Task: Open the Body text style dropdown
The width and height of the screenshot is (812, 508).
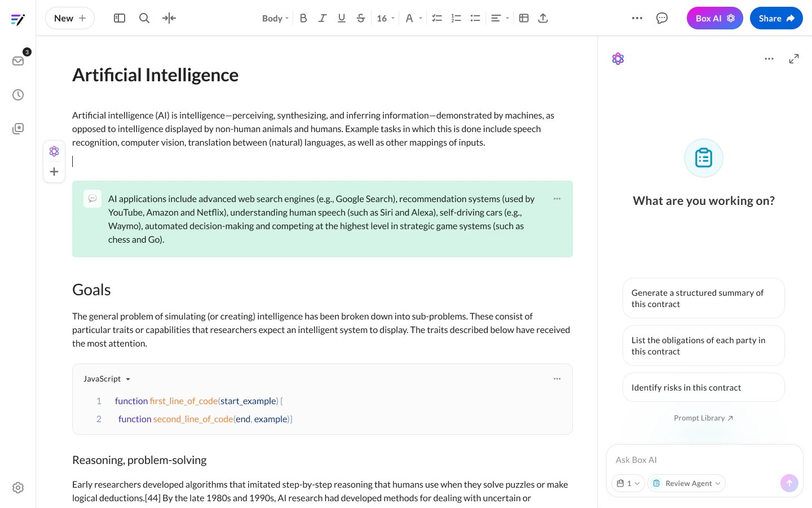Action: point(275,18)
